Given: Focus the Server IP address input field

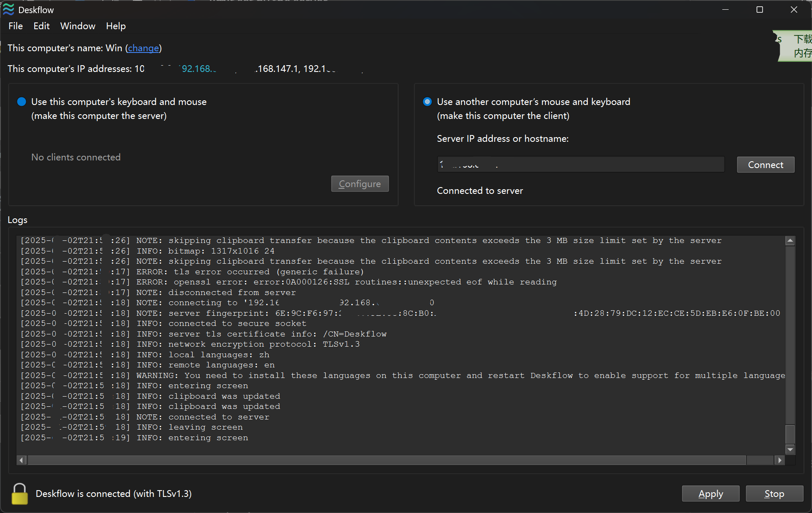Looking at the screenshot, I should (581, 165).
